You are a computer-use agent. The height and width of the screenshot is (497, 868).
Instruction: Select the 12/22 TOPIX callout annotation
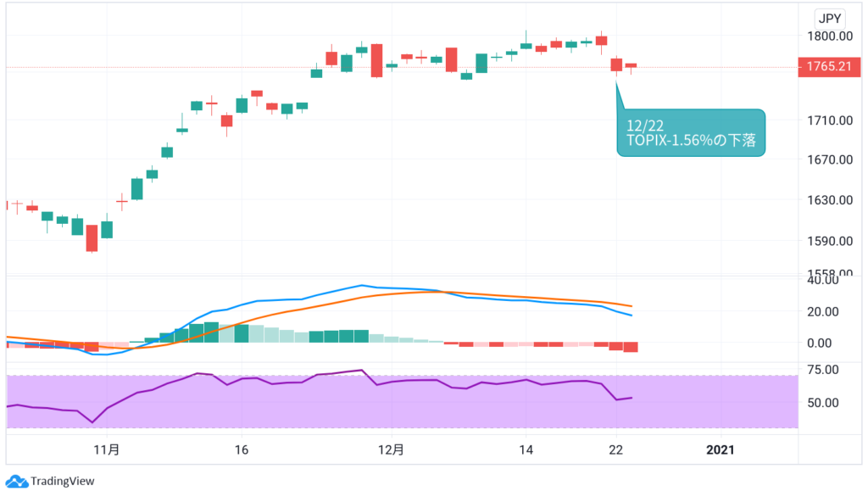(690, 133)
